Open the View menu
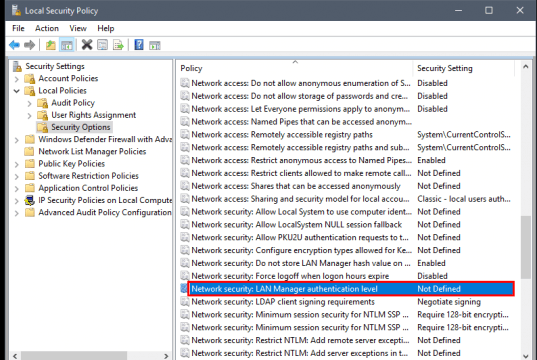Viewport: 537px width, 360px height. [78, 28]
